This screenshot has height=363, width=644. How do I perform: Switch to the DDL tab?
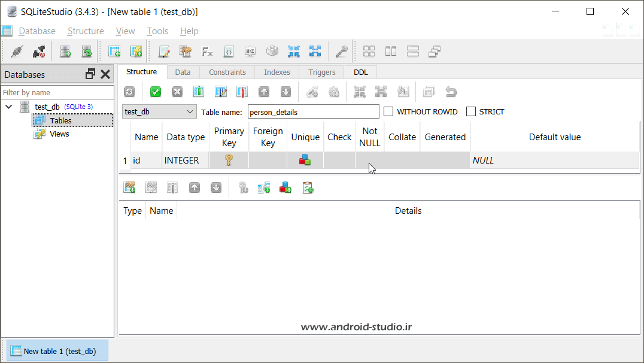point(361,72)
